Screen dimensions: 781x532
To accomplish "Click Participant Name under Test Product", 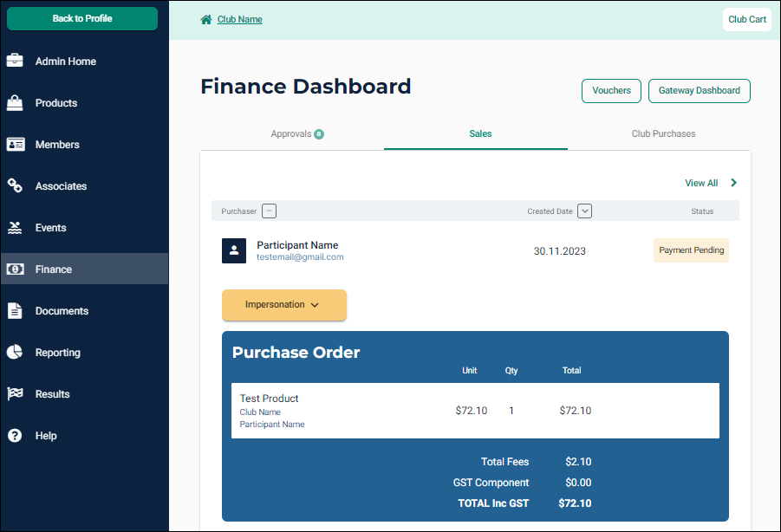I will (272, 424).
